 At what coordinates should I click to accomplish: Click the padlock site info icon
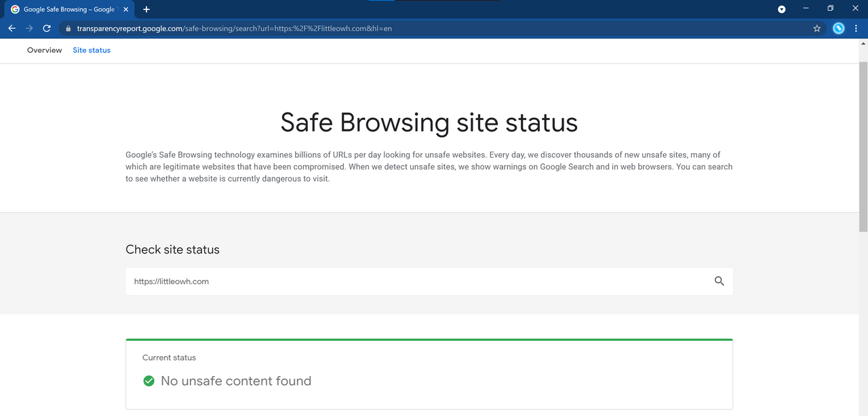[68, 29]
